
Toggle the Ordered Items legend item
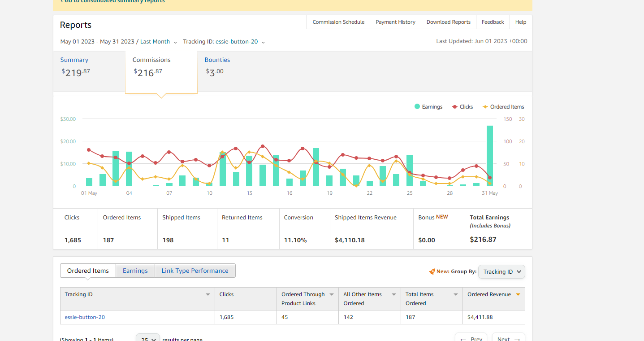[503, 107]
